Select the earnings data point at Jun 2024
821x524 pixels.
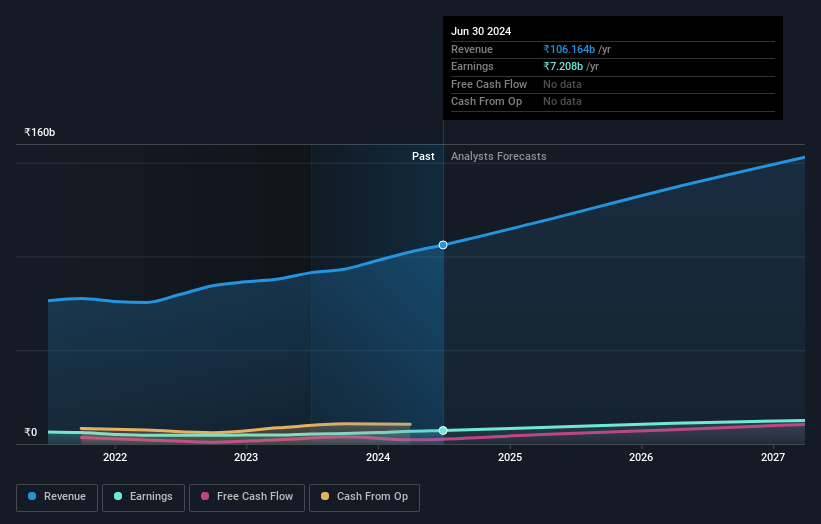[443, 430]
